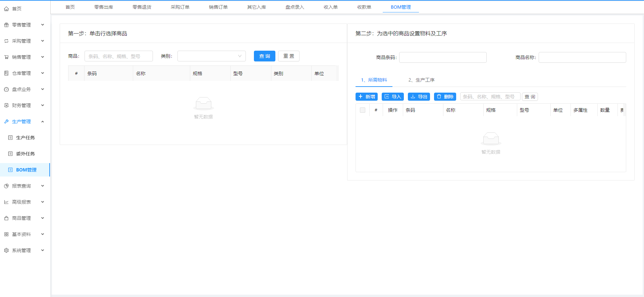
Task: Click the 报表查询 pie chart icon
Action: (x=6, y=186)
